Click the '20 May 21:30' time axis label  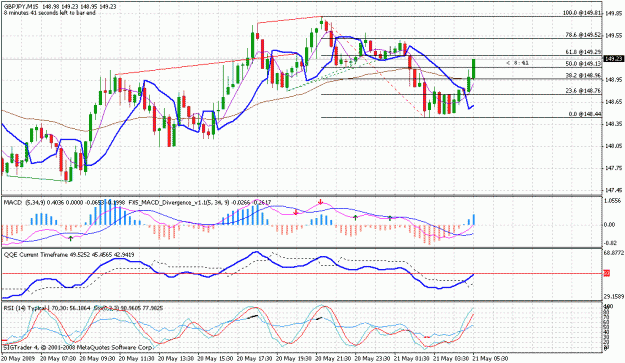[x=334, y=359]
